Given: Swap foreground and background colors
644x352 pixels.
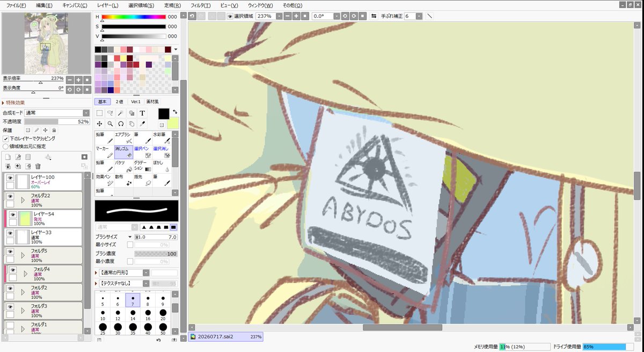Looking at the screenshot, I should click(x=174, y=111).
